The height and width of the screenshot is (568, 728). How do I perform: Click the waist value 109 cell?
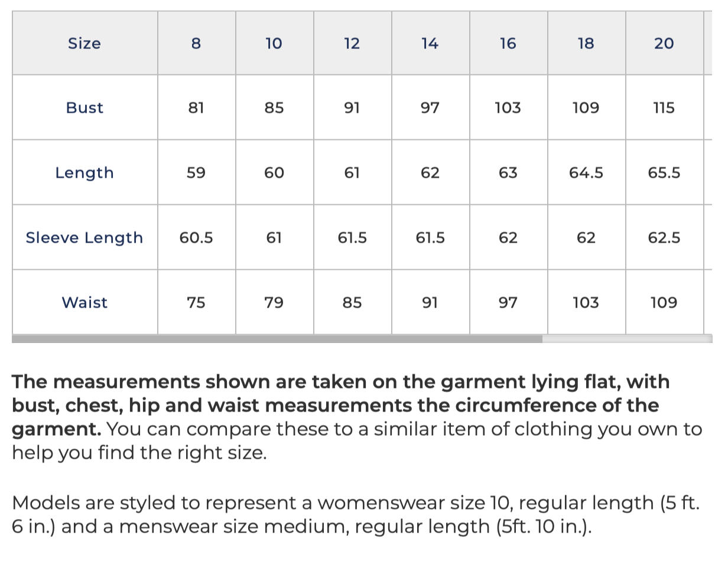pos(665,302)
